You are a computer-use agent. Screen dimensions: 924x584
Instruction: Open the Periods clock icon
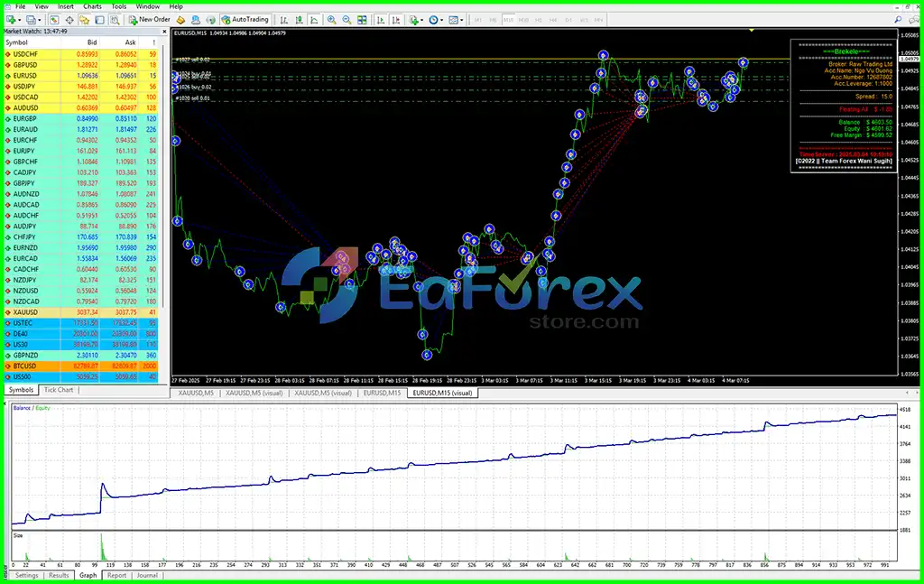[433, 20]
